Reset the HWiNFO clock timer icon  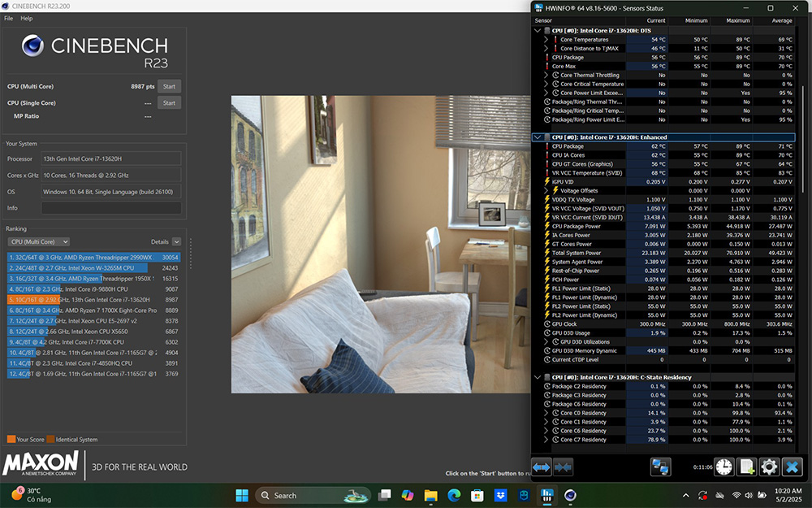723,467
